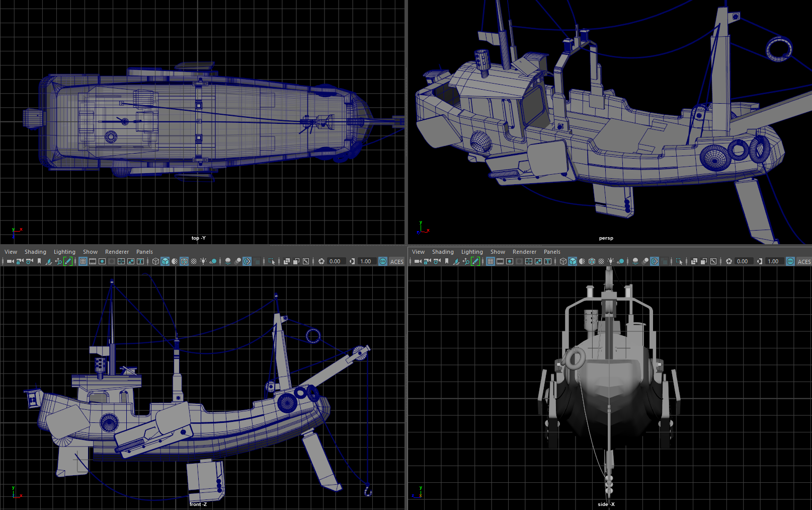Open the Shading menu in side panel
This screenshot has width=812, height=510.
[x=443, y=252]
